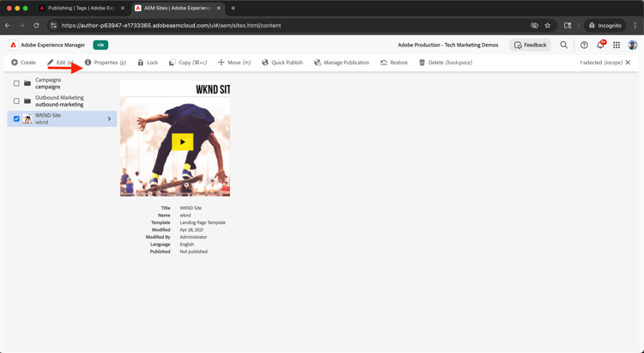
Task: Uncheck the WKND Site checkbox
Action: (x=16, y=119)
